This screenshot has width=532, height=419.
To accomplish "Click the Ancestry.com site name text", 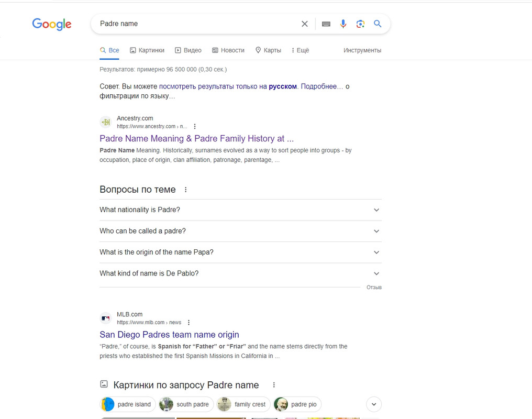I will [135, 118].
